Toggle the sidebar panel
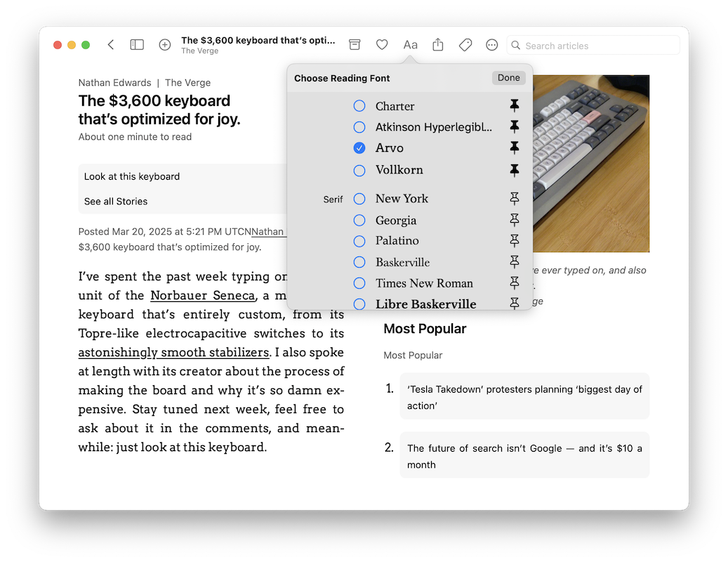 [137, 44]
